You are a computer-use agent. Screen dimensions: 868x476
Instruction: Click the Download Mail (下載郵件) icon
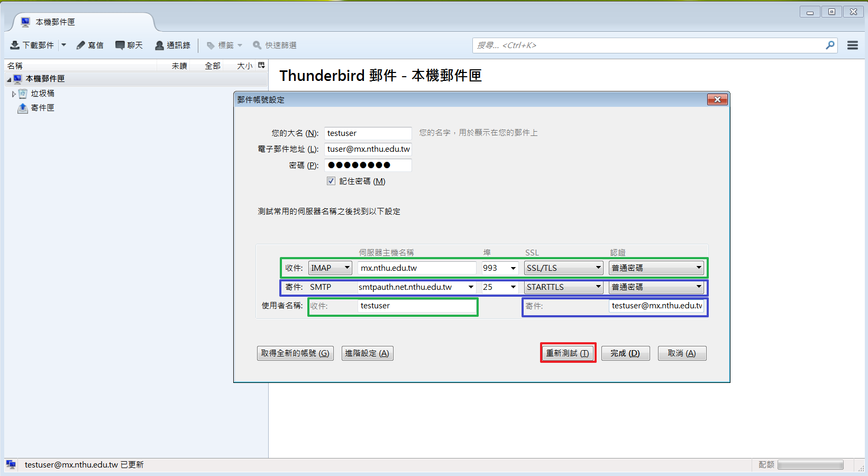(x=15, y=45)
